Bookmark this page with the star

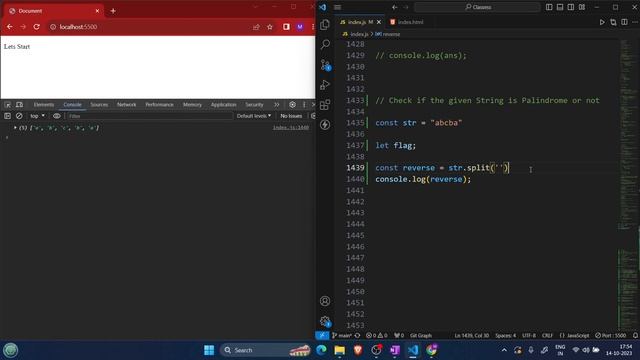(270, 27)
